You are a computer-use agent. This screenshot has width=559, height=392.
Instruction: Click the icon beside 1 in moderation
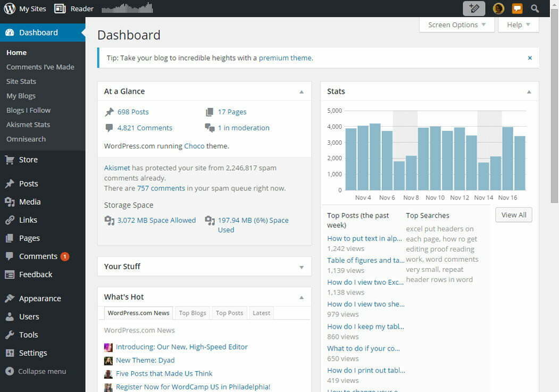210,128
